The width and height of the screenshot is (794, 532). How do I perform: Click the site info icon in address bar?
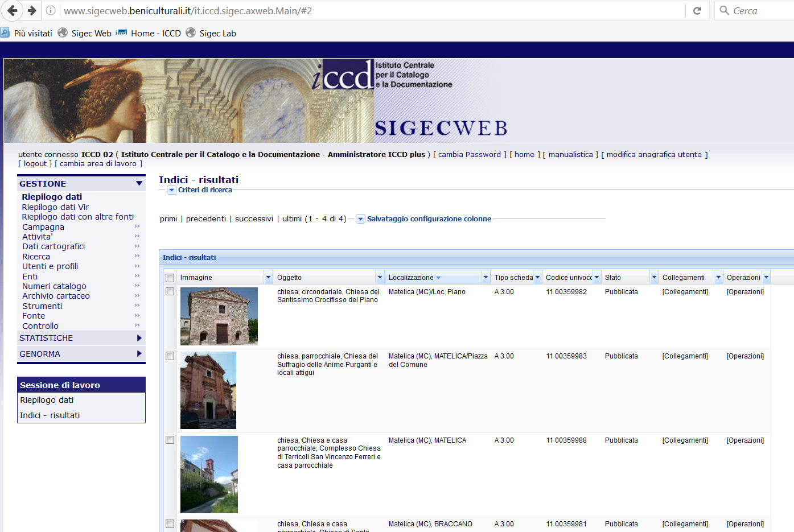click(51, 10)
